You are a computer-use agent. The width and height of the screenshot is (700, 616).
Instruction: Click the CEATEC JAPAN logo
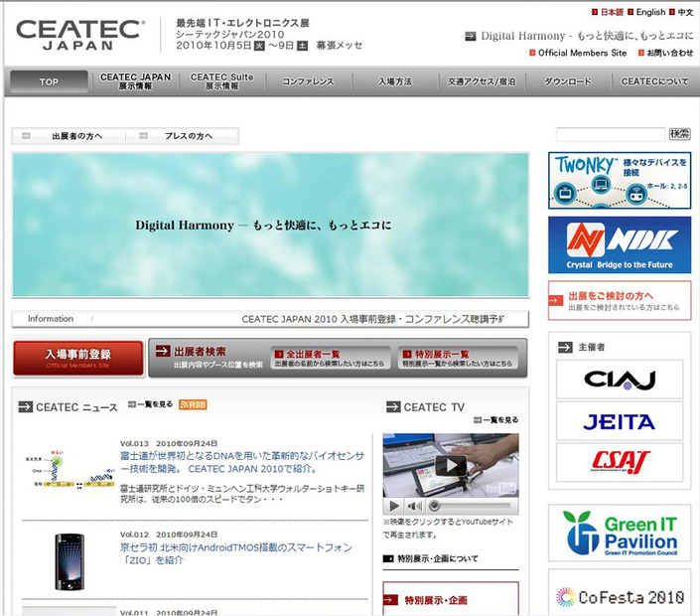80,35
